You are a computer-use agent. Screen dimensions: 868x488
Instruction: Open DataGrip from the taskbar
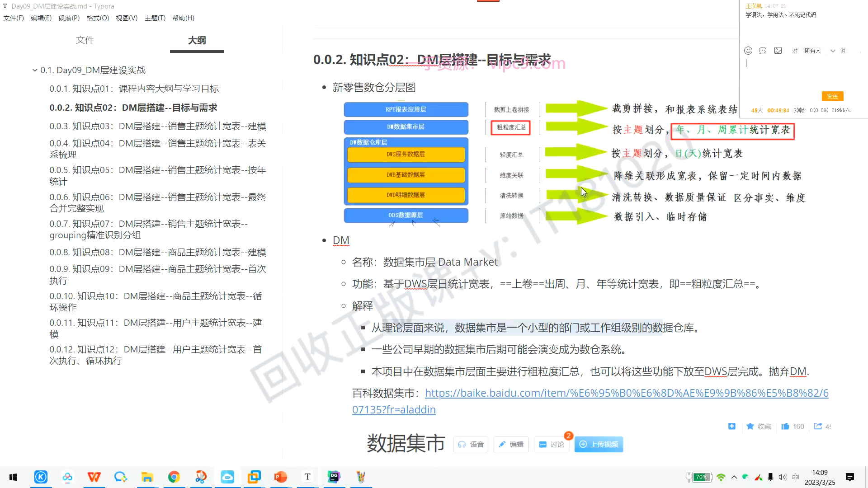(334, 477)
